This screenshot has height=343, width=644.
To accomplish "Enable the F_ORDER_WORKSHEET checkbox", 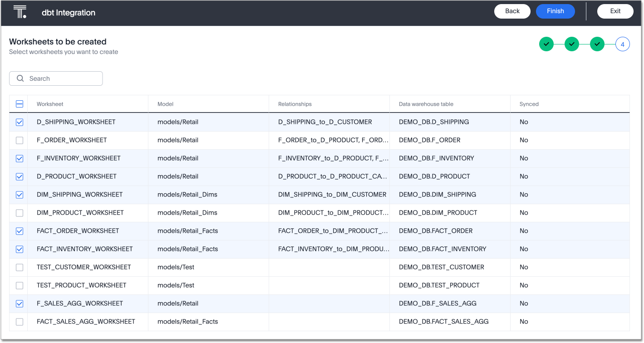I will coord(19,140).
